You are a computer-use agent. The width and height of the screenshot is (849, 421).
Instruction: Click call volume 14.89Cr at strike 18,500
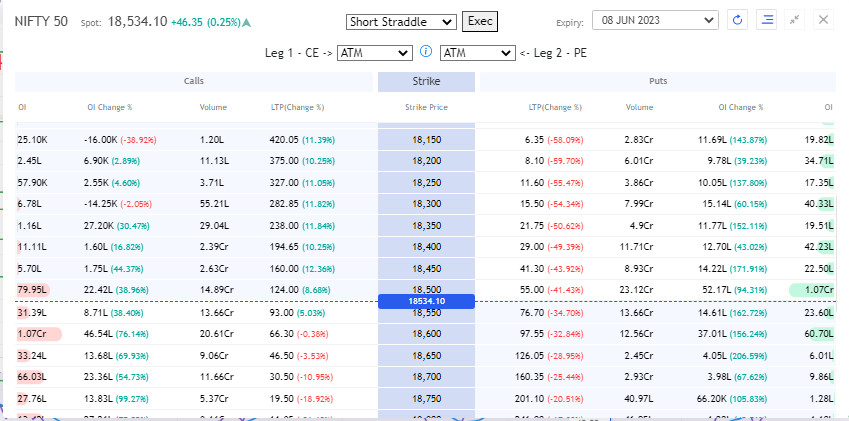coord(217,290)
